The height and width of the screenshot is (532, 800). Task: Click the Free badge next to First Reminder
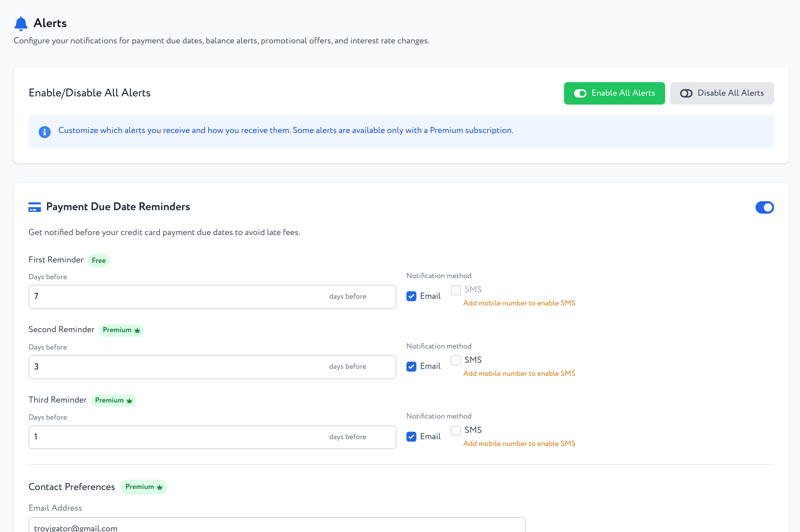(x=99, y=260)
